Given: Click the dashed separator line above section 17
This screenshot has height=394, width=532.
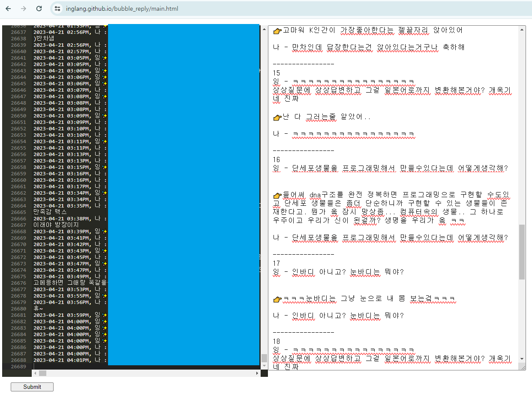Looking at the screenshot, I should (303, 255).
